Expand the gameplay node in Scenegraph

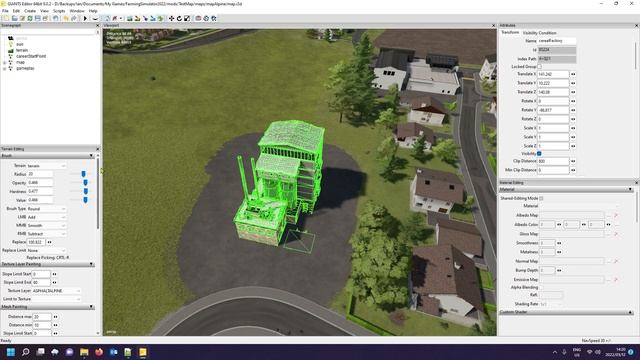(4, 69)
